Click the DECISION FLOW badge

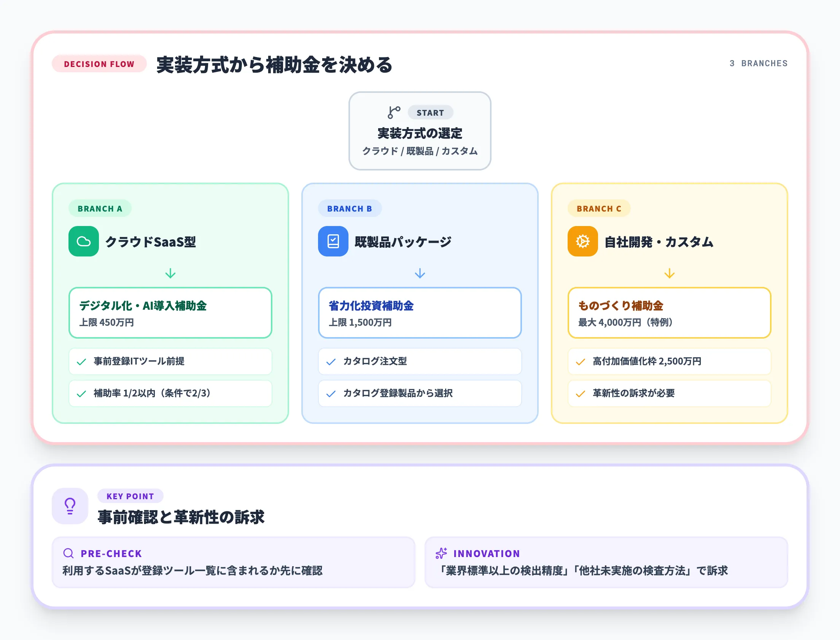pyautogui.click(x=99, y=64)
